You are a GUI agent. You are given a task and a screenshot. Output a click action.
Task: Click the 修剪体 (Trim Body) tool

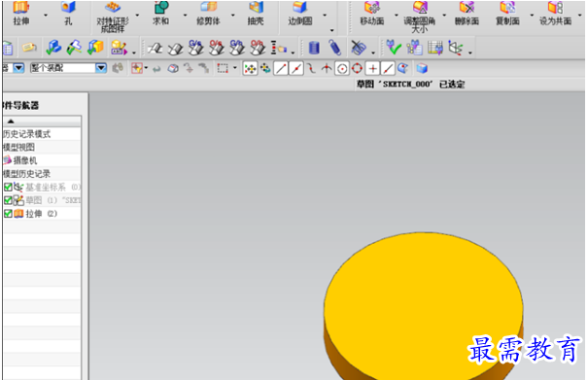pyautogui.click(x=208, y=14)
